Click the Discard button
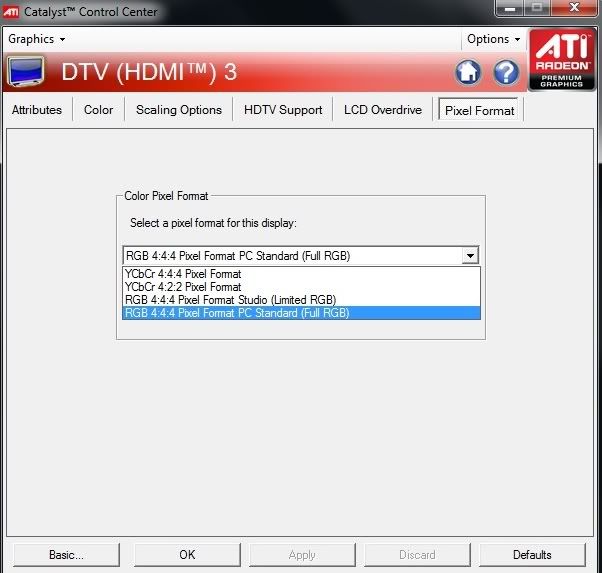This screenshot has height=573, width=602. 417,555
